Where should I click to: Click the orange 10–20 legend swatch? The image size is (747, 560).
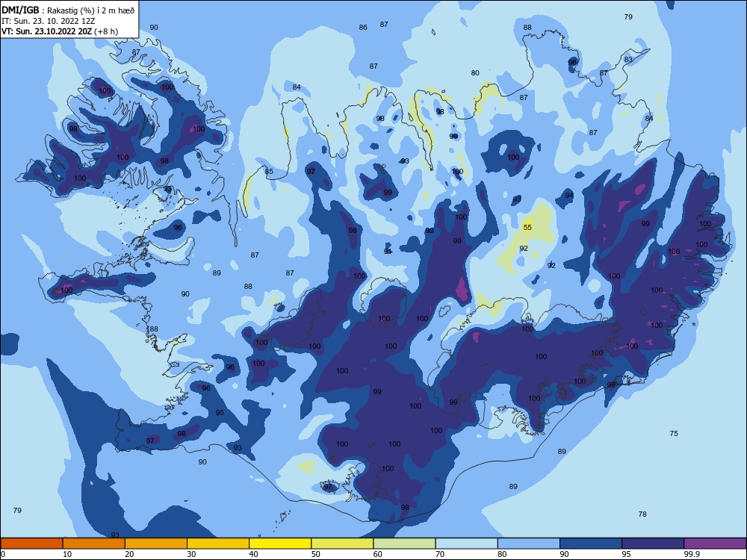pos(94,544)
